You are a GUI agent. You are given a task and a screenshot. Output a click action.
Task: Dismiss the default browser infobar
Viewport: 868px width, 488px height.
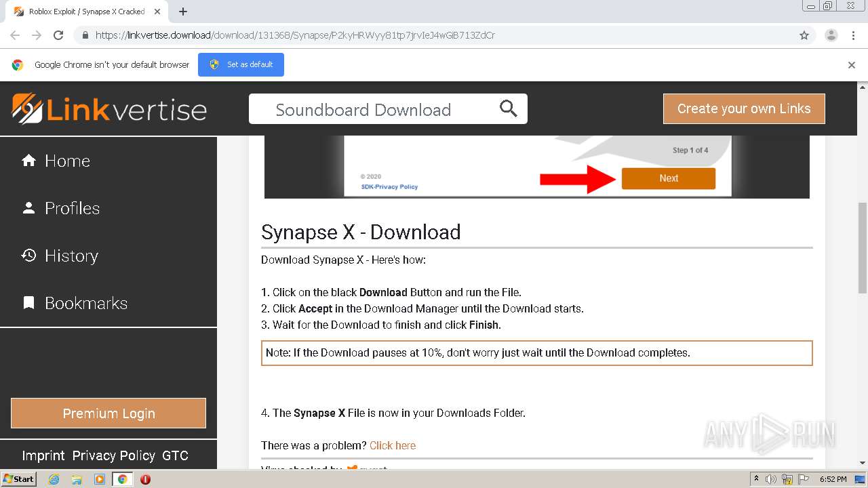[852, 65]
